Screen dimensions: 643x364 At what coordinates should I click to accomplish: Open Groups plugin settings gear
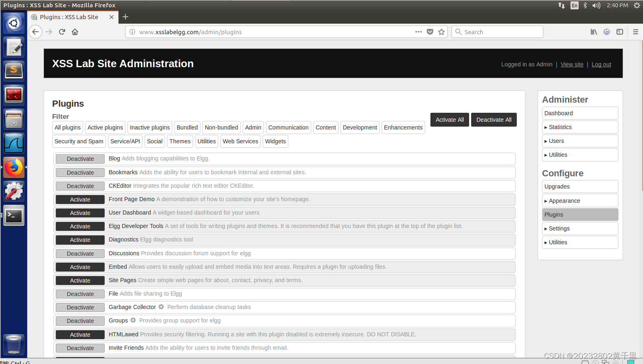(133, 320)
